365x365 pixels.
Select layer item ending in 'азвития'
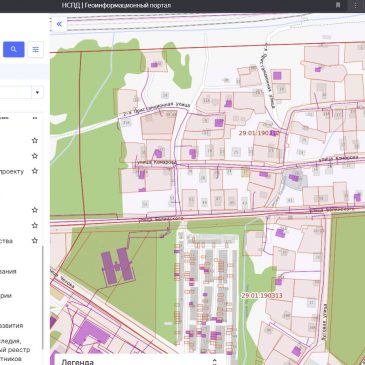tap(11, 325)
